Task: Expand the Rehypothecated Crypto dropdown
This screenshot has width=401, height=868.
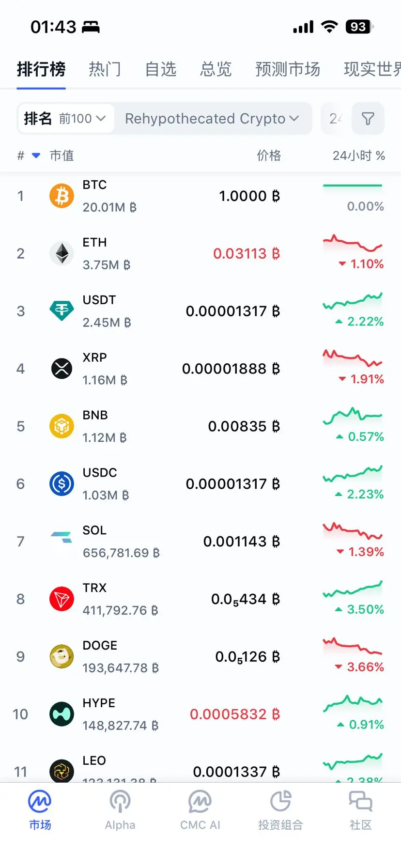Action: pos(212,118)
